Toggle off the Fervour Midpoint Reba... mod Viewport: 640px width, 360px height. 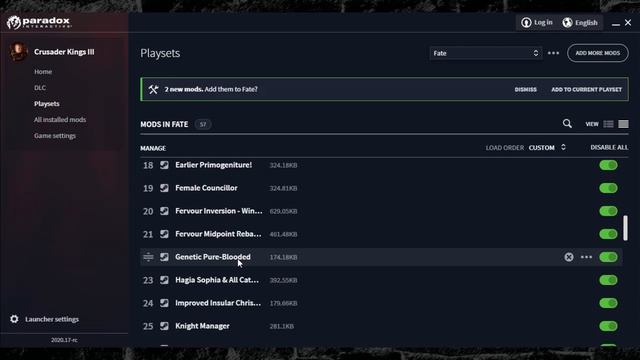(x=608, y=234)
